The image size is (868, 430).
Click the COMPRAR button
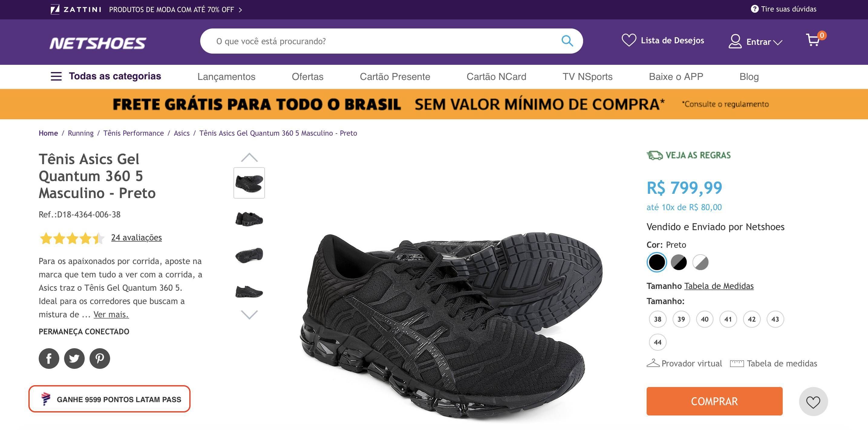714,401
